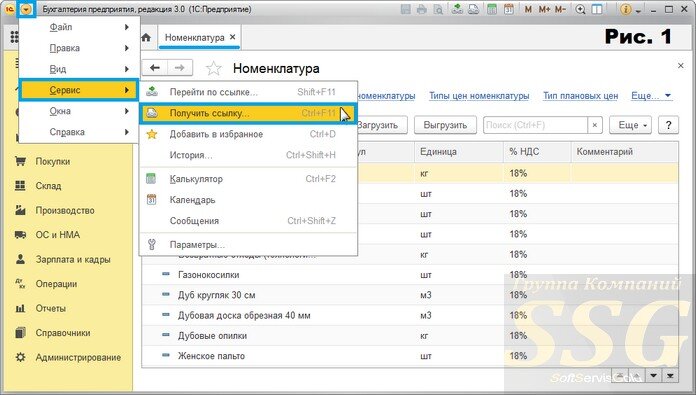696x395 pixels.
Task: Choose История in the Сервис submenu
Action: point(248,155)
